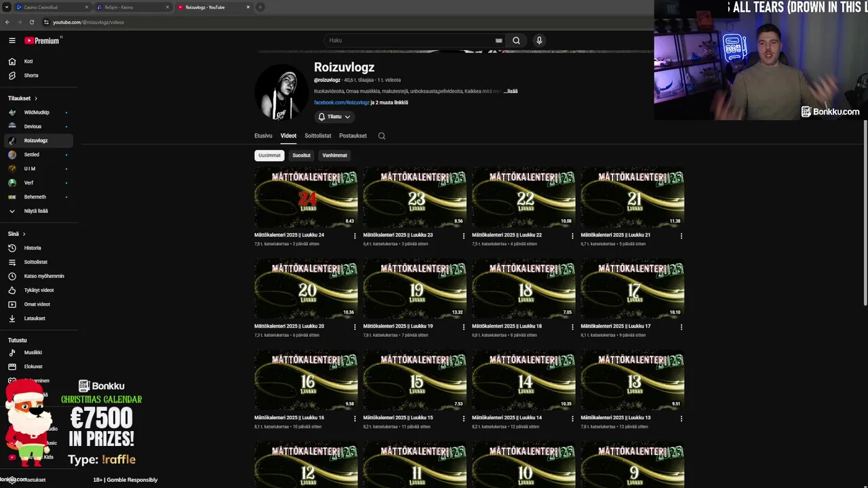
Task: Open options menu for Luukku 21 video
Action: (x=681, y=236)
